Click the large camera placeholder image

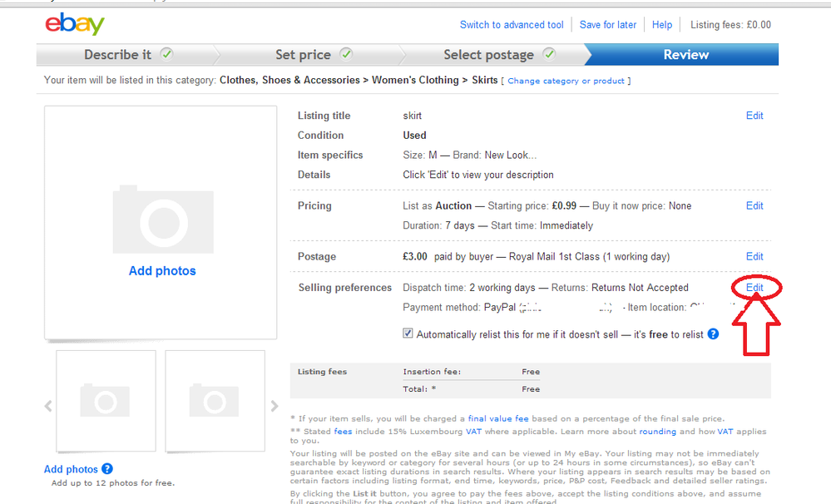click(x=162, y=219)
